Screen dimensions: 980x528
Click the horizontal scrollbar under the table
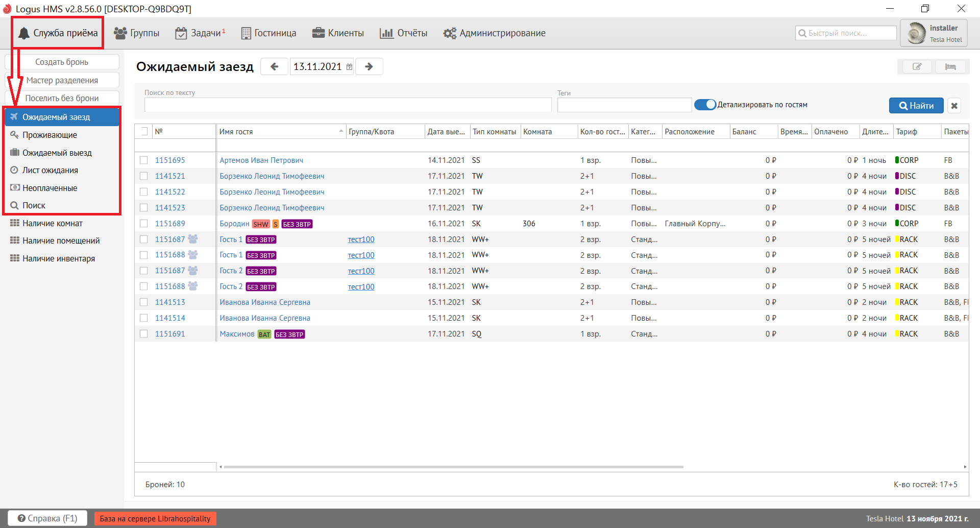[x=453, y=467]
